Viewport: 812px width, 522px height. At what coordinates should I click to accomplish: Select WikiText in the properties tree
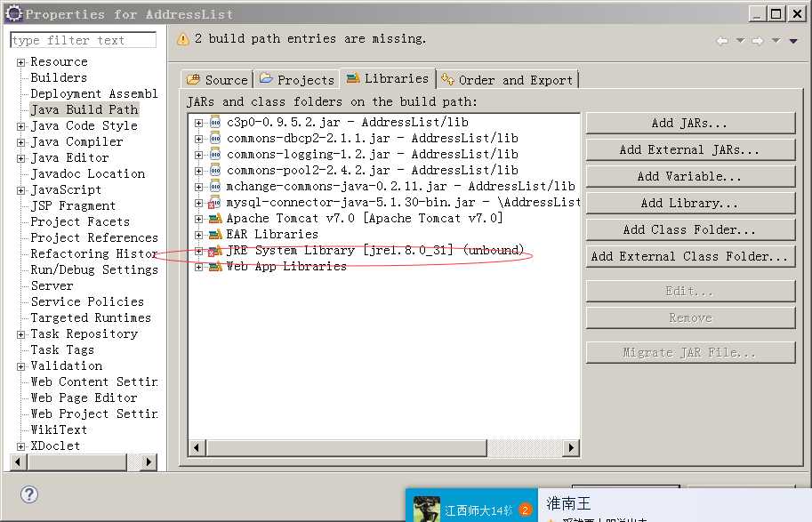click(59, 430)
